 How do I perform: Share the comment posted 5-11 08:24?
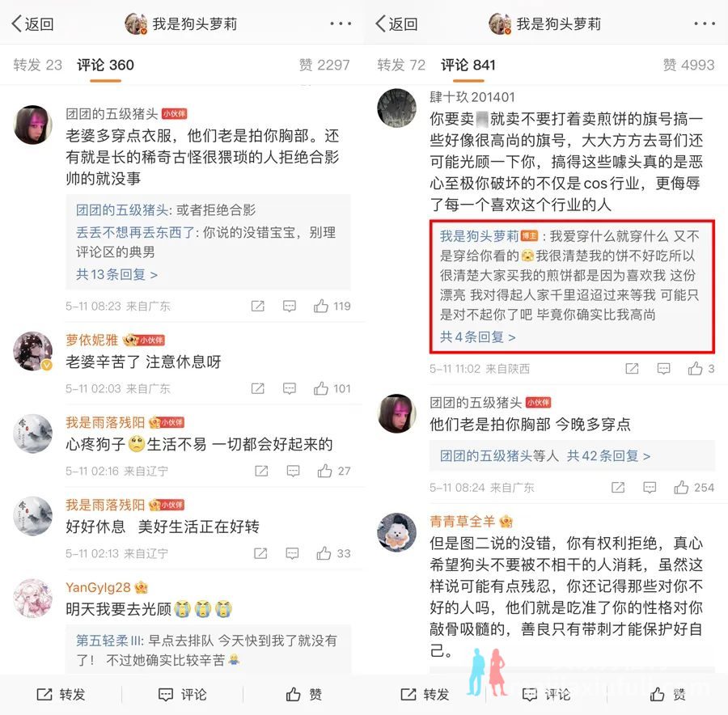pos(618,487)
